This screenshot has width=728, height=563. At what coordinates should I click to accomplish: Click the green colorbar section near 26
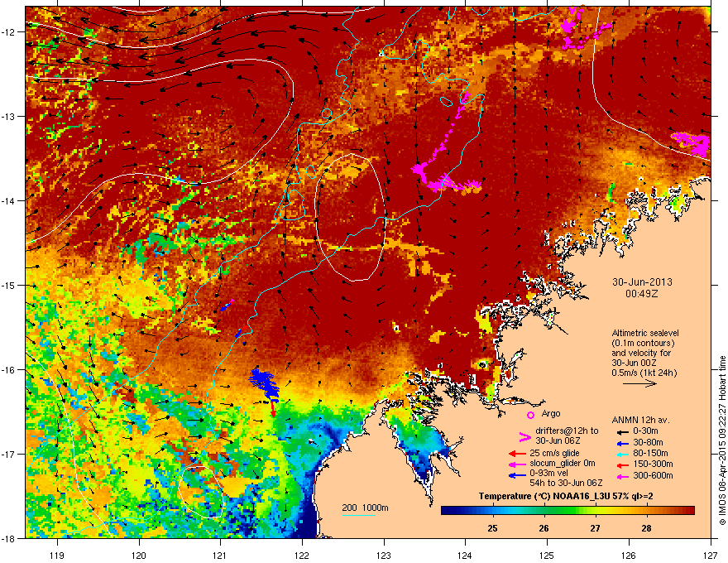tap(544, 511)
